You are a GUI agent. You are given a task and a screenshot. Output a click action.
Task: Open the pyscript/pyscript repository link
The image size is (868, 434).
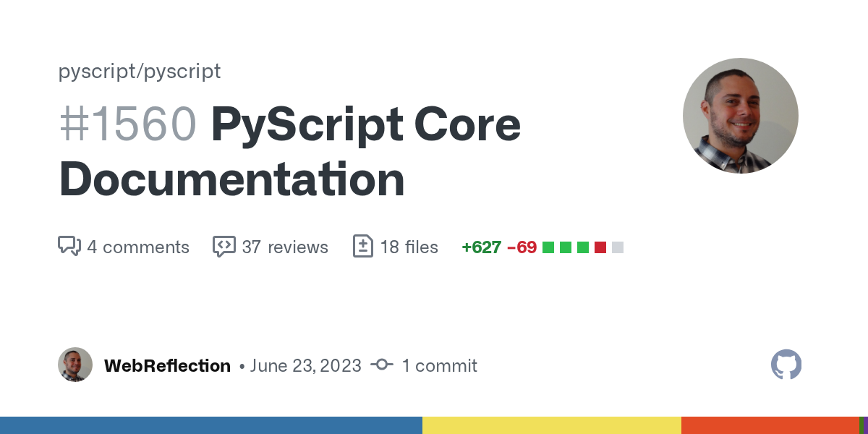(x=140, y=72)
